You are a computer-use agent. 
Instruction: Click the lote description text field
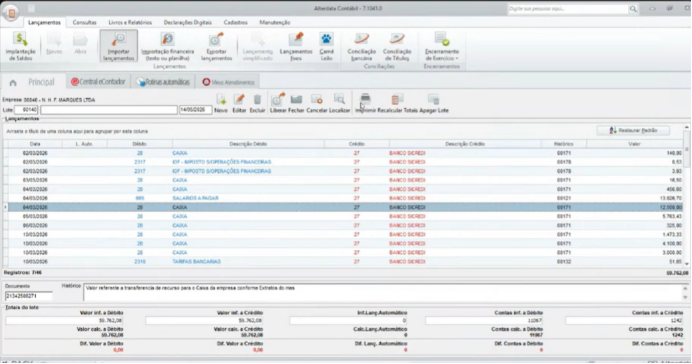coord(109,110)
